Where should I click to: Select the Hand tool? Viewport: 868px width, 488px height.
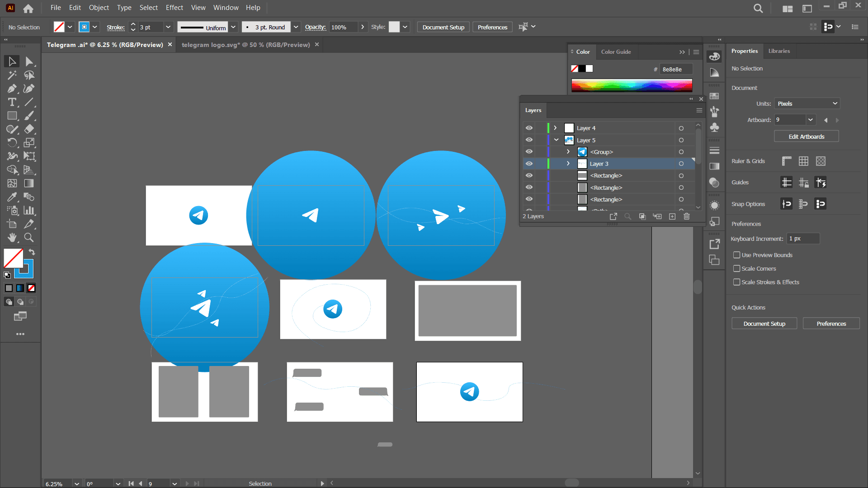pyautogui.click(x=12, y=238)
